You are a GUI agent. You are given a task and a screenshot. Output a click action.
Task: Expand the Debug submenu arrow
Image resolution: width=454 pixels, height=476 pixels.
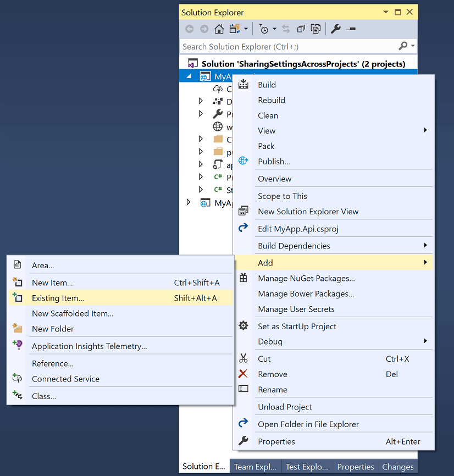425,341
